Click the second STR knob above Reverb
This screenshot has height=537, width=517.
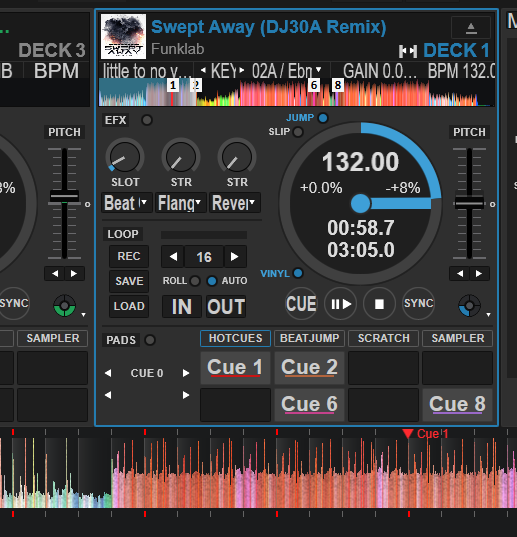coord(237,157)
